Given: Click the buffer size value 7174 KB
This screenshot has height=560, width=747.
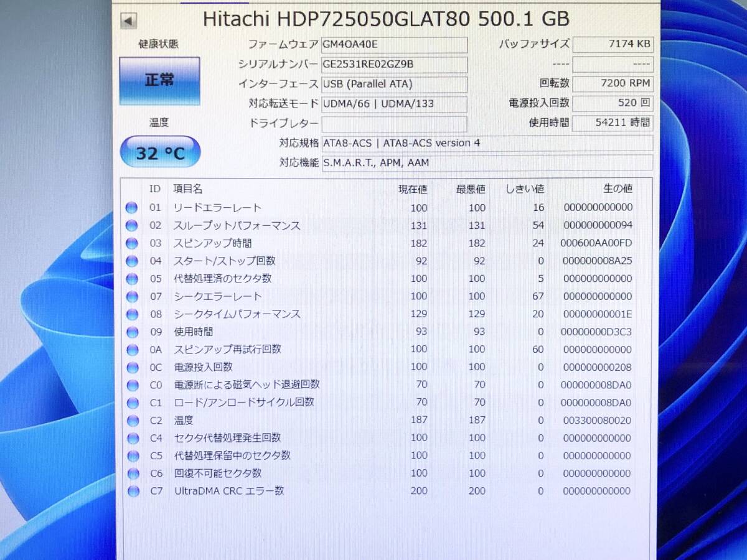Looking at the screenshot, I should 613,44.
